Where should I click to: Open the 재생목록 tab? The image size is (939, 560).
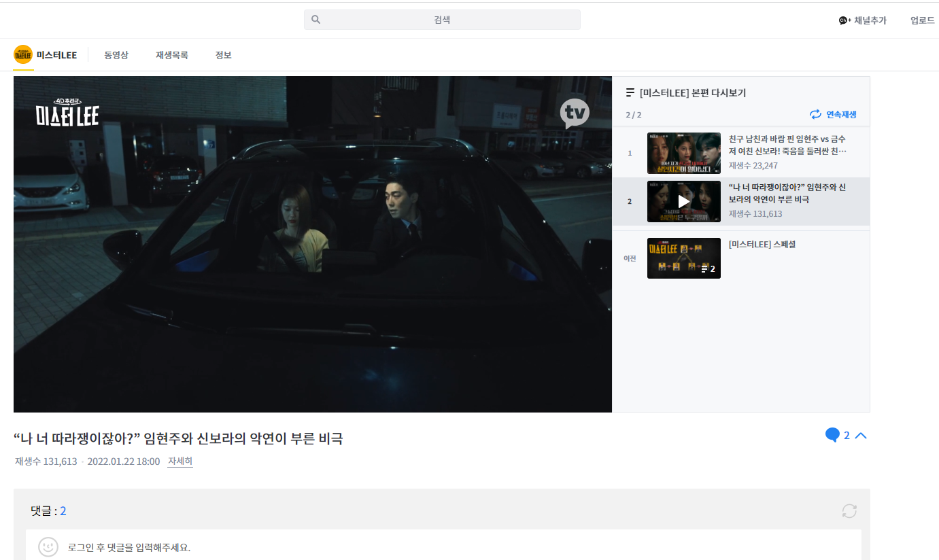(x=172, y=55)
